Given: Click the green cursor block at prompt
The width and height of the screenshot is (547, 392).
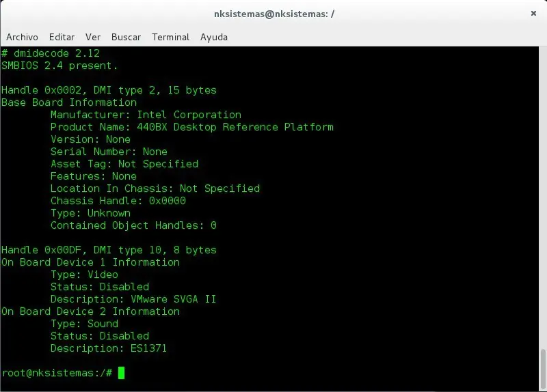Looking at the screenshot, I should (x=121, y=373).
